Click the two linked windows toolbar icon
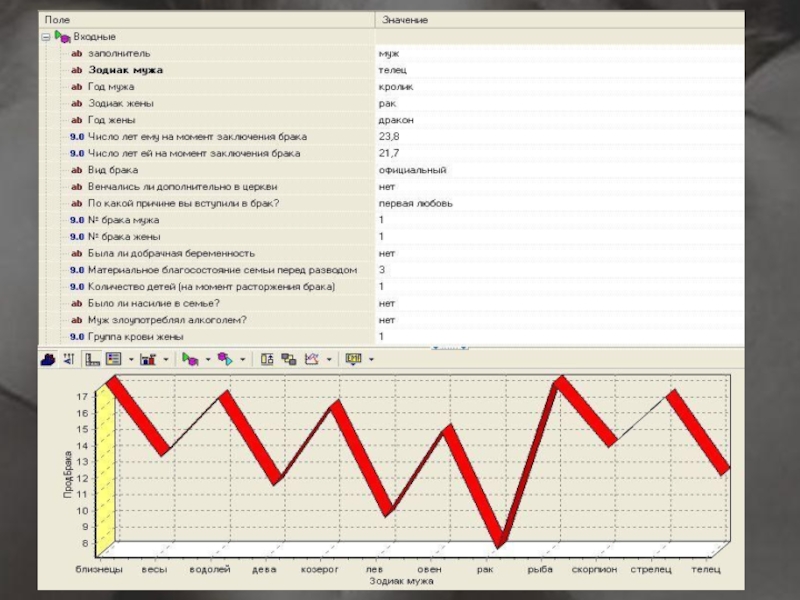The height and width of the screenshot is (600, 800). click(x=289, y=358)
